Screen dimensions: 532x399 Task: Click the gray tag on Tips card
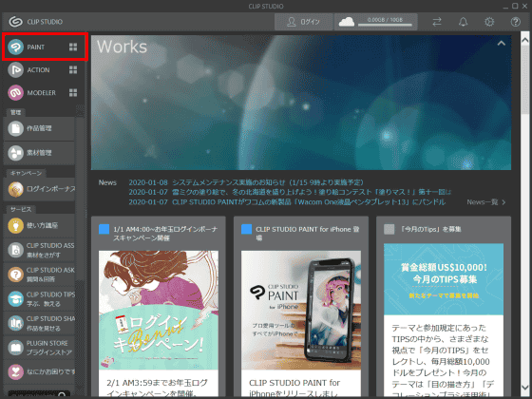point(389,229)
